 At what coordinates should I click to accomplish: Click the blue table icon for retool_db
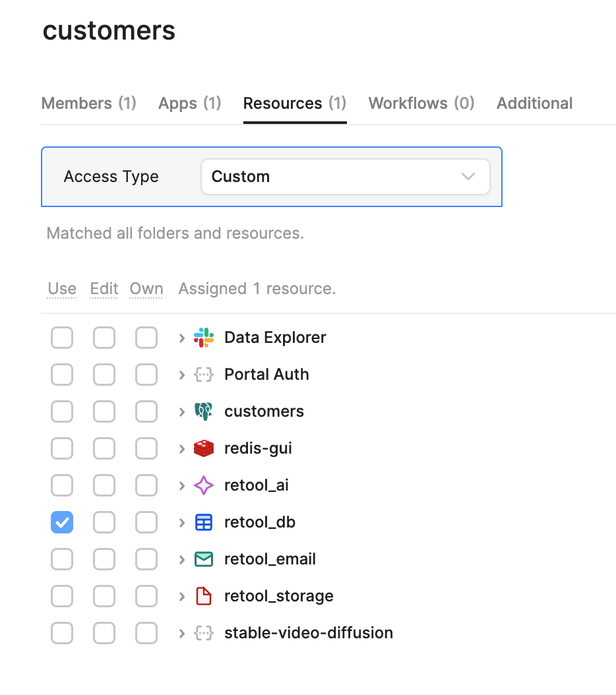(x=204, y=522)
